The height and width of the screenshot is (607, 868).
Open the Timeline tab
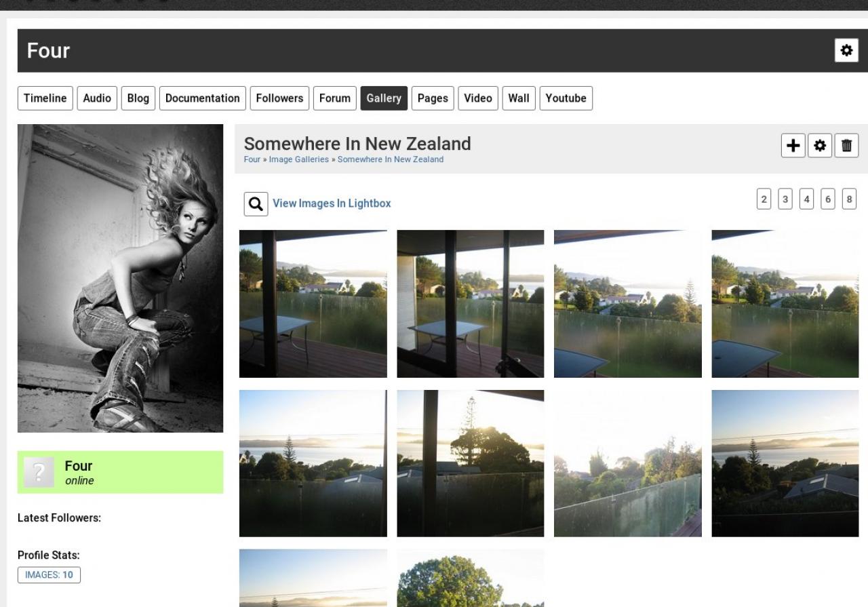point(45,98)
